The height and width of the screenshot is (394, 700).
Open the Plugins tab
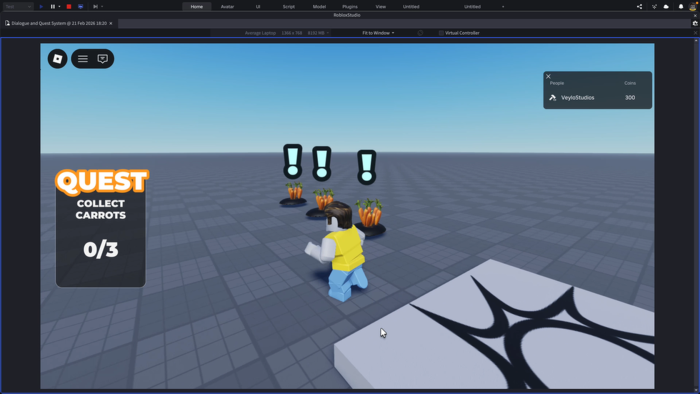point(350,7)
